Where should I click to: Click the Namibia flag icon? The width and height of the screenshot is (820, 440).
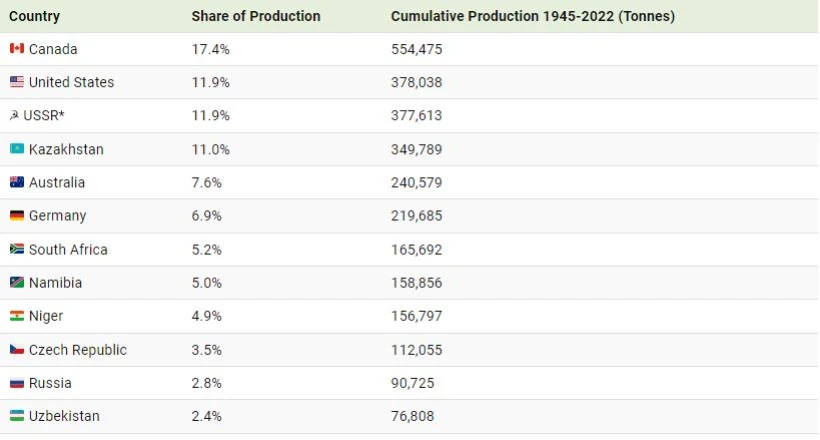pyautogui.click(x=17, y=283)
